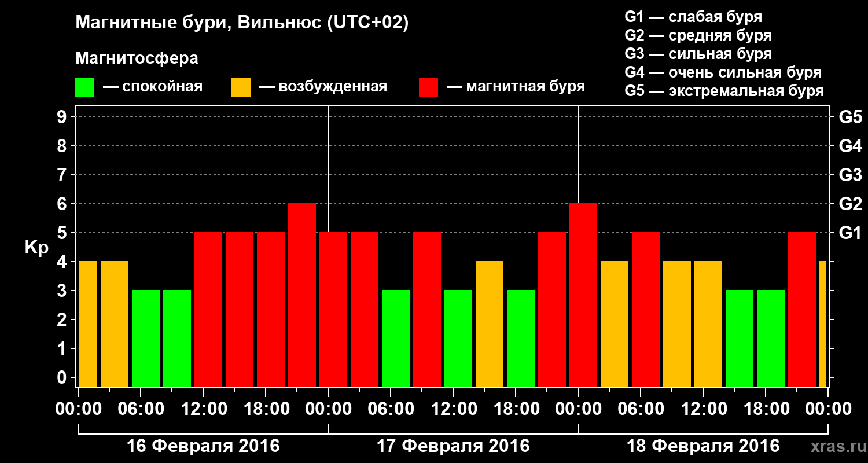Click the 'G4' label on the right axis
Viewport: 868px width, 463px height.
850,146
